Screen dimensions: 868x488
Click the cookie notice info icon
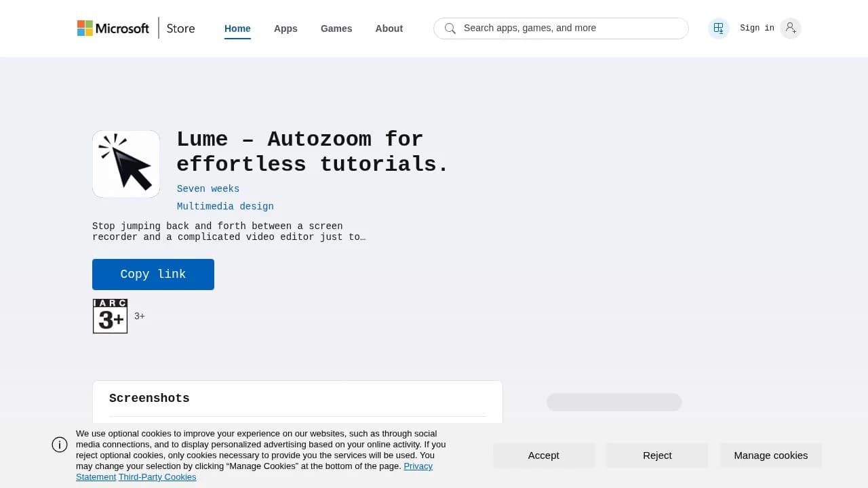[60, 445]
